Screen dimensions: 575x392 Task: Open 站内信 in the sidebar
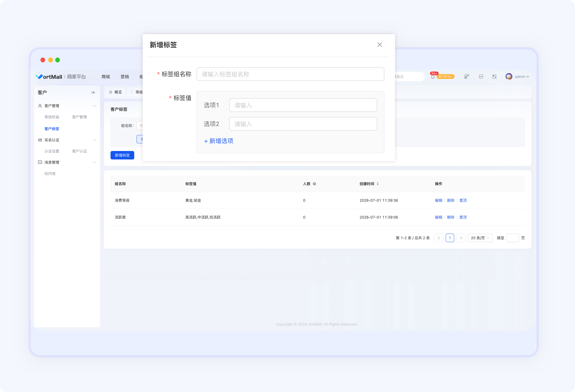tap(50, 173)
